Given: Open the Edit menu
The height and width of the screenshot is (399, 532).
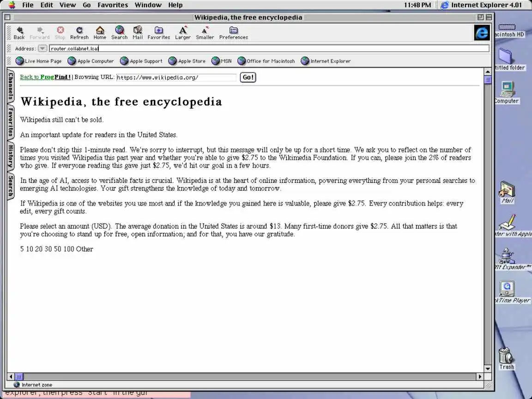Looking at the screenshot, I should point(47,5).
